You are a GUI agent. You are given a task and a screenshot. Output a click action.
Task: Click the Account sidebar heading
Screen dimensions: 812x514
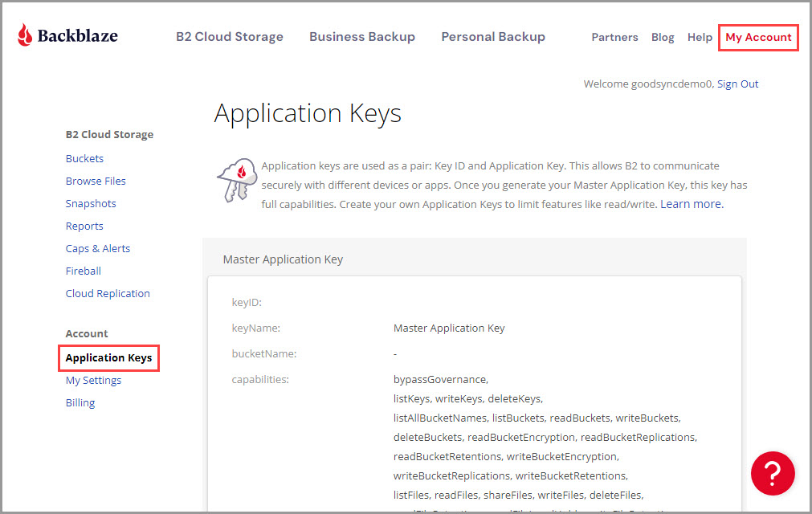[x=87, y=334]
